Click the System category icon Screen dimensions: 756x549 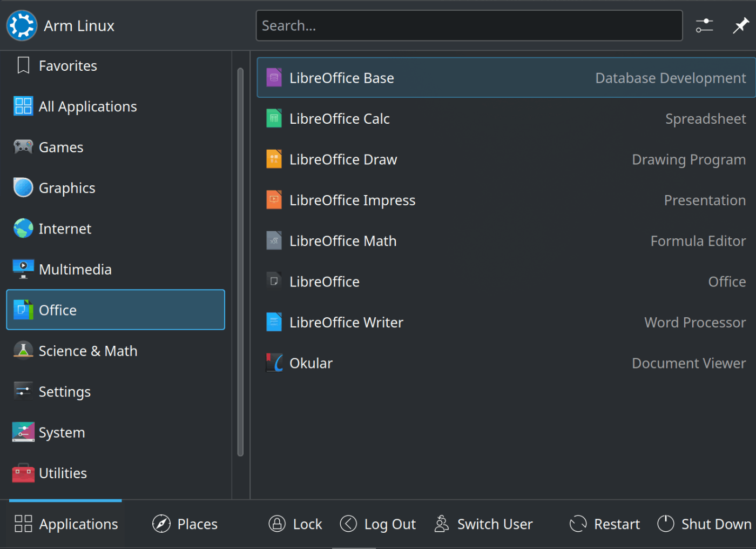[23, 432]
